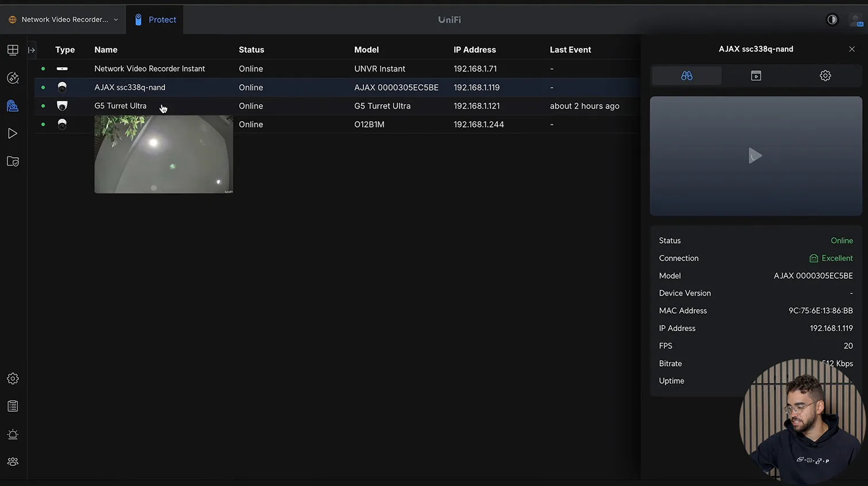
Task: Select the binoculars overview tab
Action: click(687, 76)
